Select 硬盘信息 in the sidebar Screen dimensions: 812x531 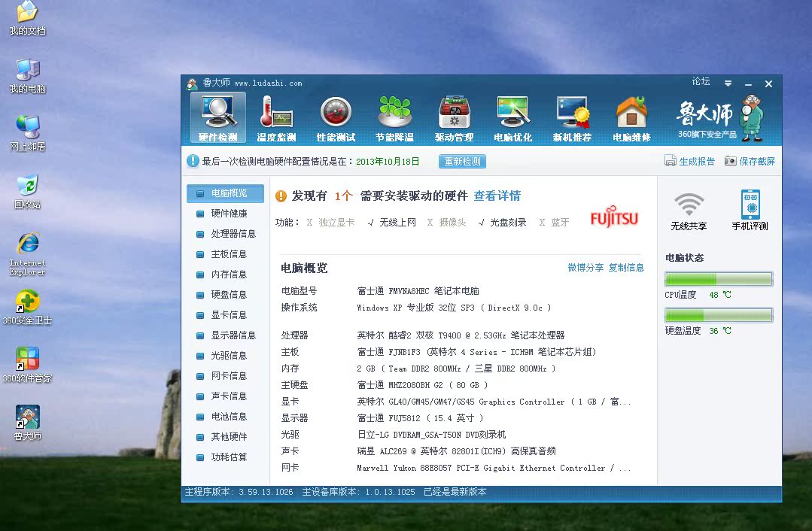point(225,295)
